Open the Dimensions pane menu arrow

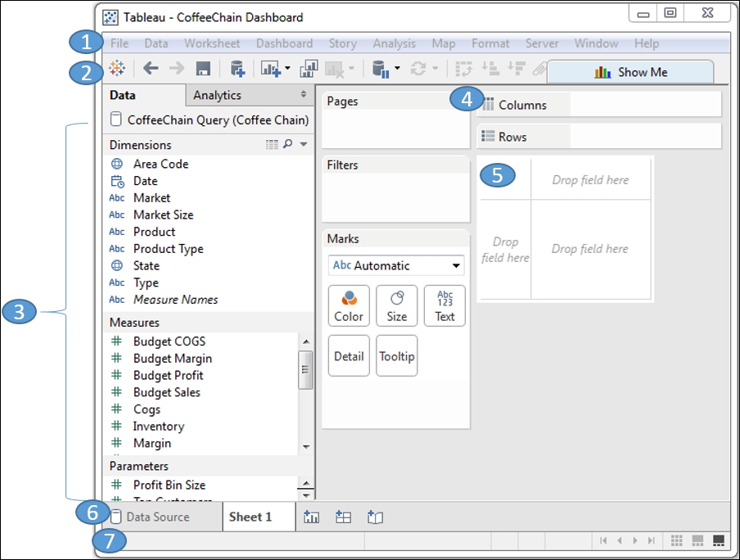coord(304,144)
